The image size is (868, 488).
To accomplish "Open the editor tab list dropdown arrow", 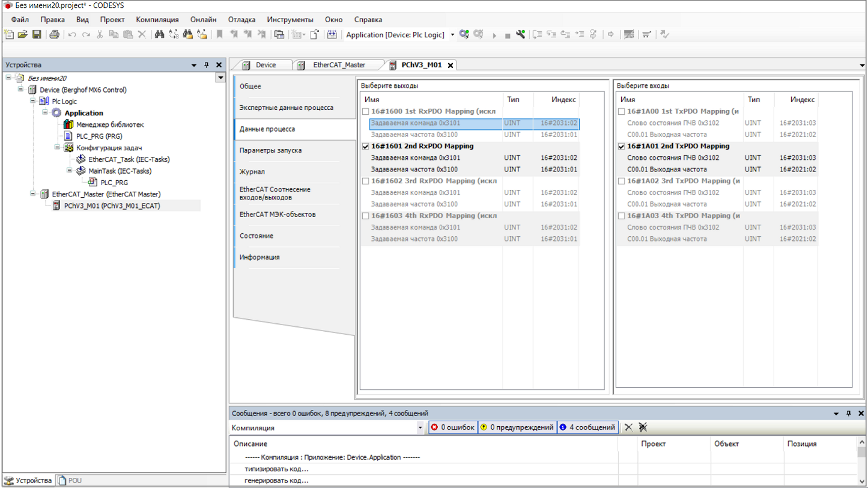I will (x=863, y=65).
